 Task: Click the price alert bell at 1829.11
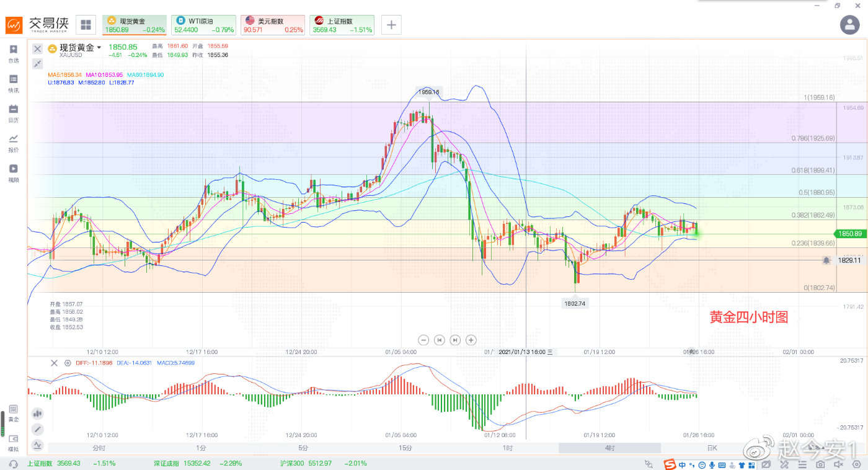[x=826, y=260]
